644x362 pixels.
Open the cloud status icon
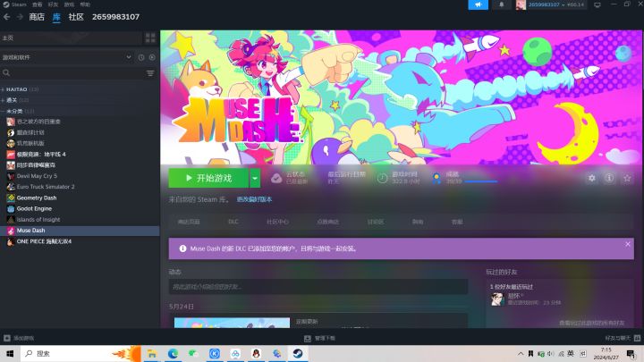(x=276, y=178)
